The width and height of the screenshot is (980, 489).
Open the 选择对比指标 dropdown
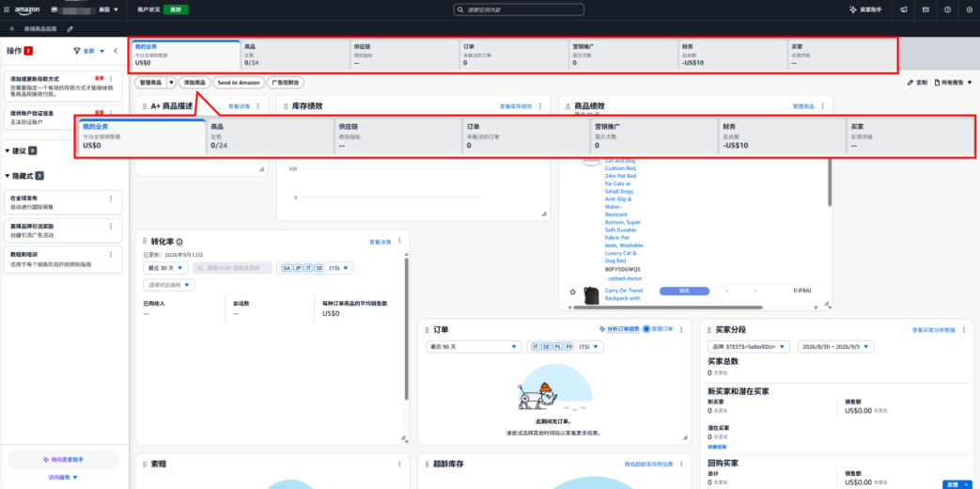169,285
